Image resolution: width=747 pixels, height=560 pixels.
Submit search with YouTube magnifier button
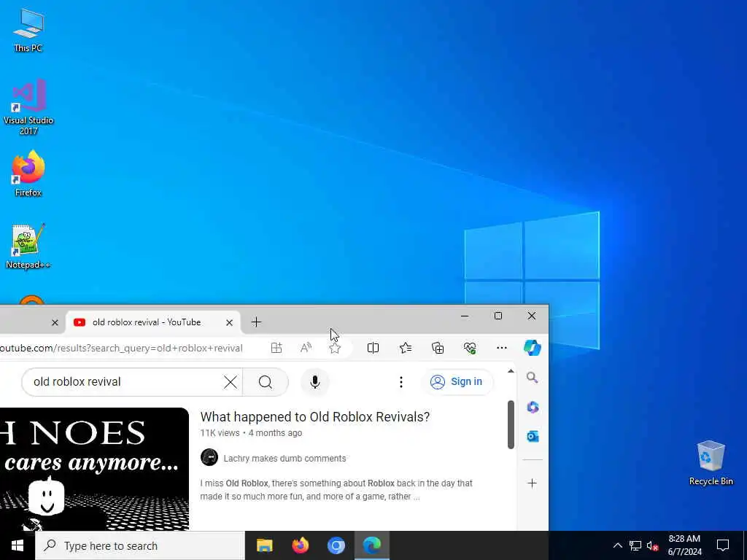(266, 382)
